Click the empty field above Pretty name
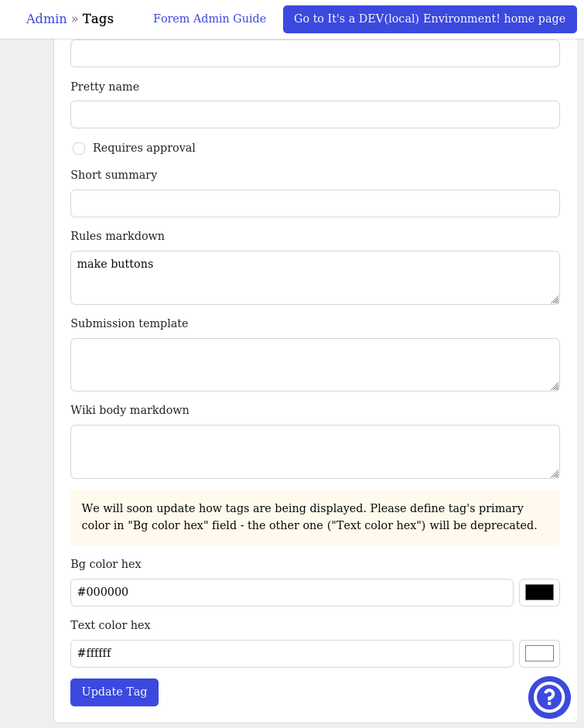Image resolution: width=584 pixels, height=728 pixels. [x=315, y=53]
